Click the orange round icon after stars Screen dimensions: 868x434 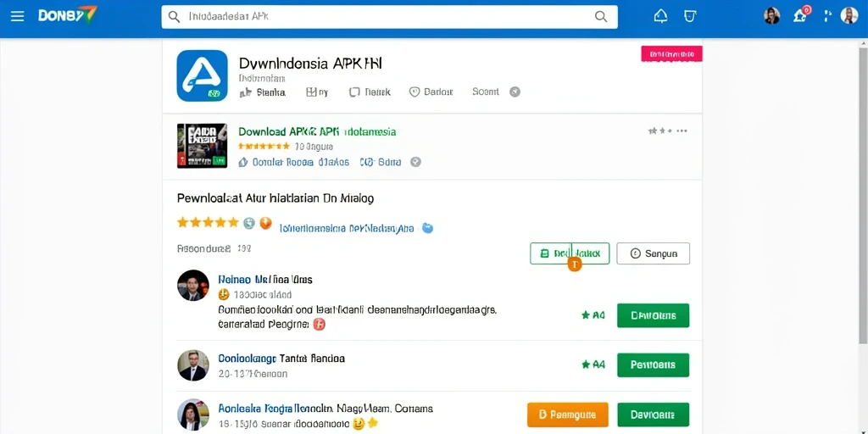pos(265,223)
